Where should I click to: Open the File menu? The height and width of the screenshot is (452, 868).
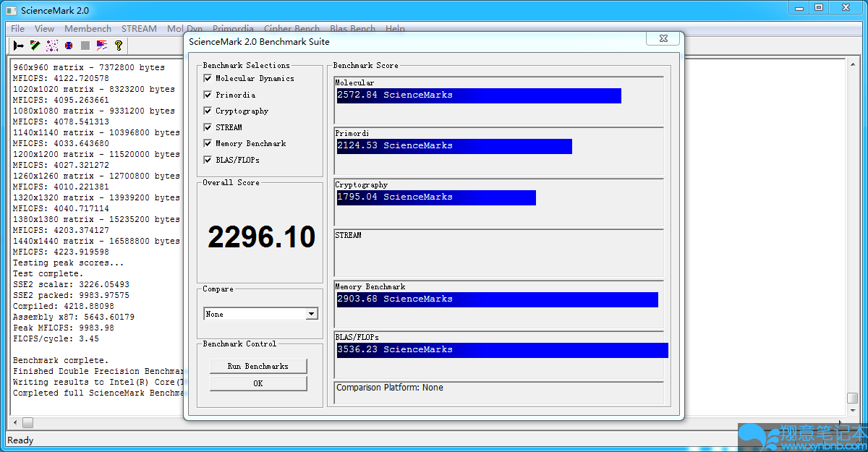[18, 29]
